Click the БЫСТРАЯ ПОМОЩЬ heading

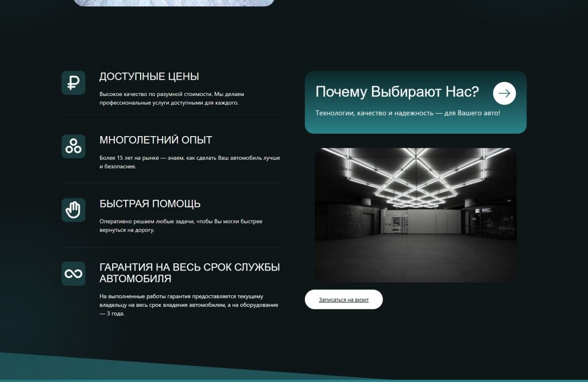150,204
